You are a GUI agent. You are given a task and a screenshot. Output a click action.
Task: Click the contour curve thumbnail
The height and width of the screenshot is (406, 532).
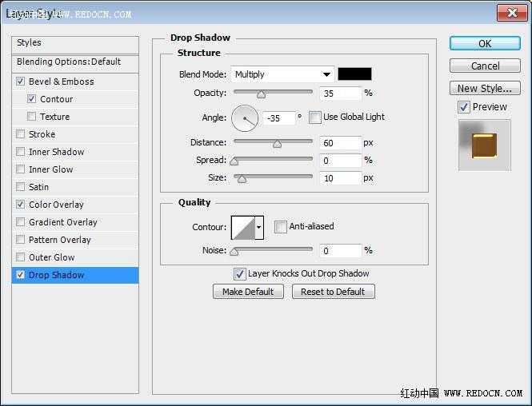click(x=243, y=228)
